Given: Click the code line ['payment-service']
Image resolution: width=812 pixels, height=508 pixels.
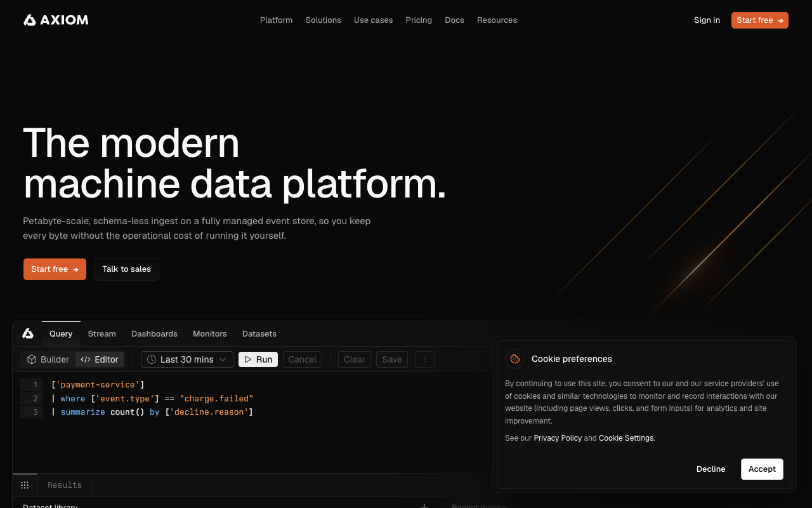Looking at the screenshot, I should click(x=98, y=385).
